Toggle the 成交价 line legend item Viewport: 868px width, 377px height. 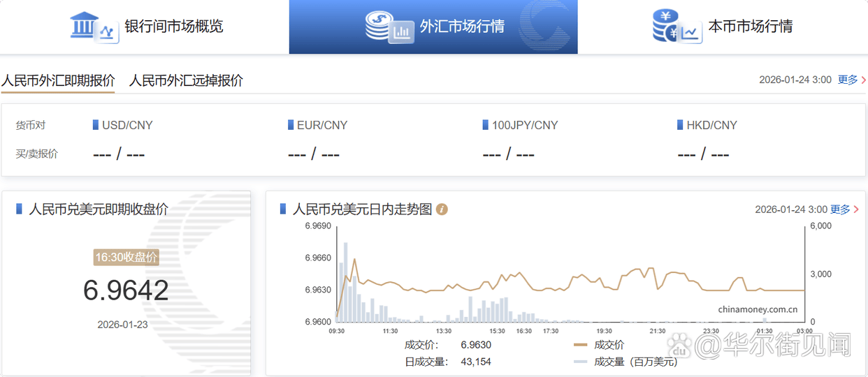[600, 345]
